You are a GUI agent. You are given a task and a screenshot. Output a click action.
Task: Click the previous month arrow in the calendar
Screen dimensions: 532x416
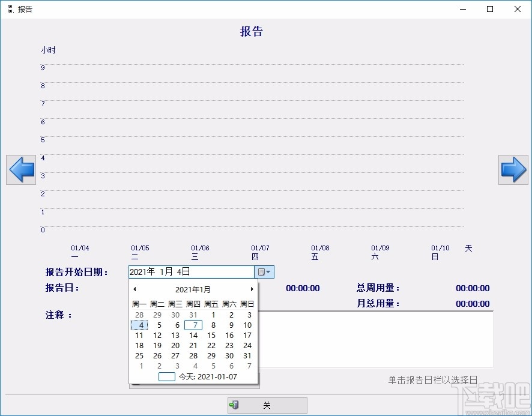135,289
